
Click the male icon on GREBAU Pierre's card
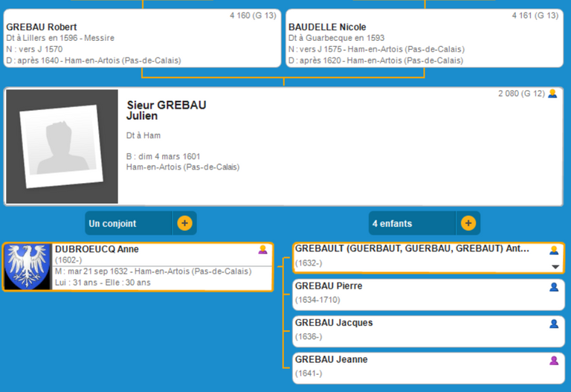[x=553, y=286]
